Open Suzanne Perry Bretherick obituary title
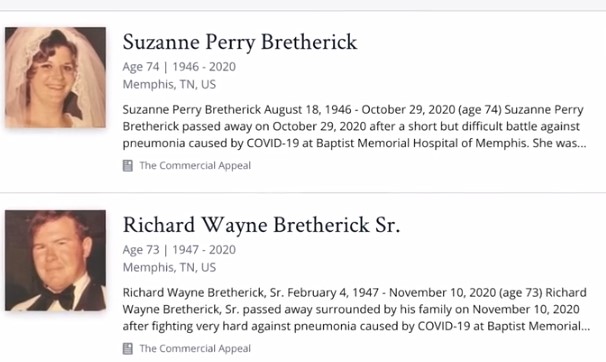This screenshot has width=606, height=362. click(x=240, y=42)
